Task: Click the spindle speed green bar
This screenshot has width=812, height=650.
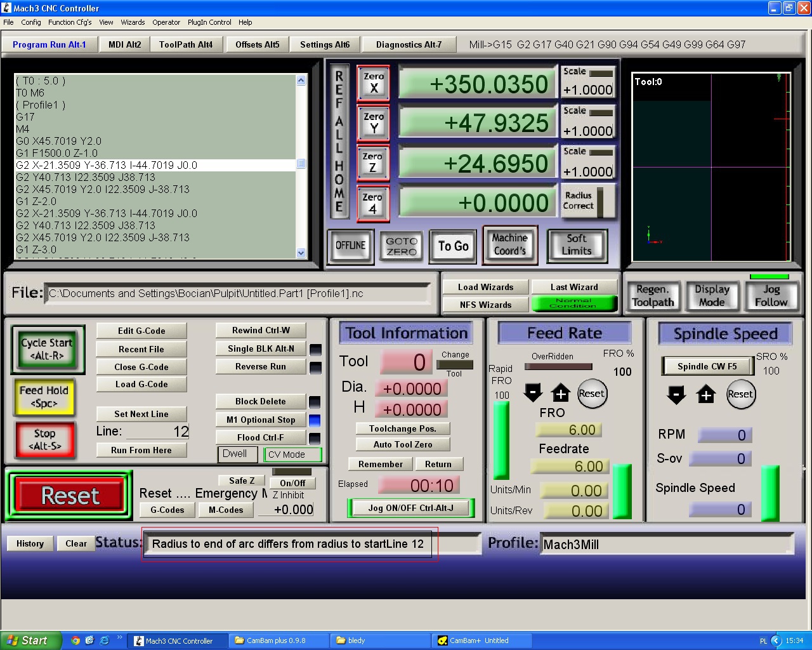Action: [769, 494]
